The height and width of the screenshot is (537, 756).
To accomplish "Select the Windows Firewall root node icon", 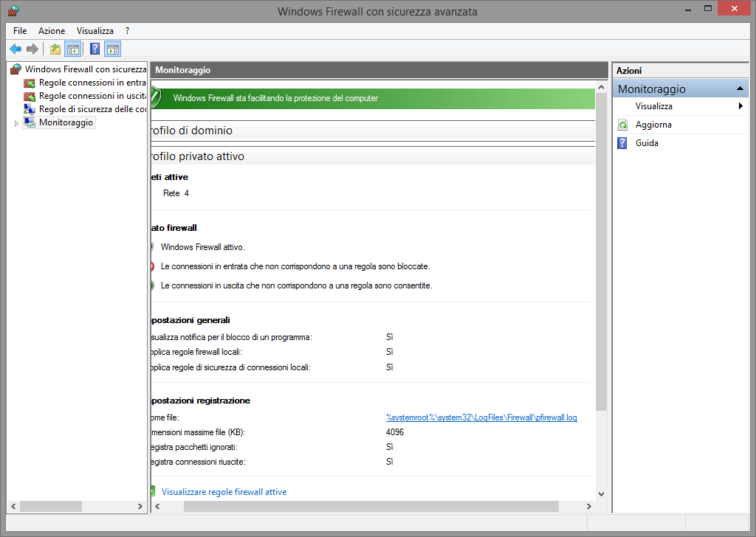I will pyautogui.click(x=16, y=69).
